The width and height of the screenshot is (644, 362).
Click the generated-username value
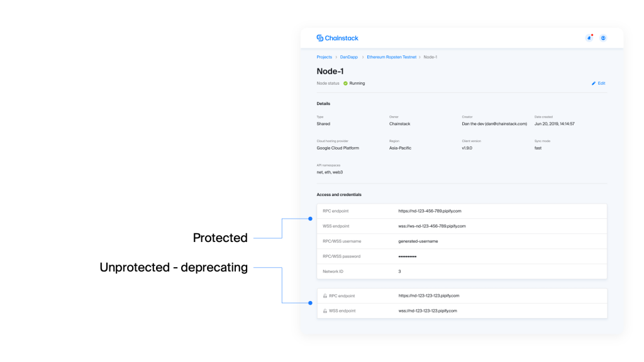pos(418,241)
